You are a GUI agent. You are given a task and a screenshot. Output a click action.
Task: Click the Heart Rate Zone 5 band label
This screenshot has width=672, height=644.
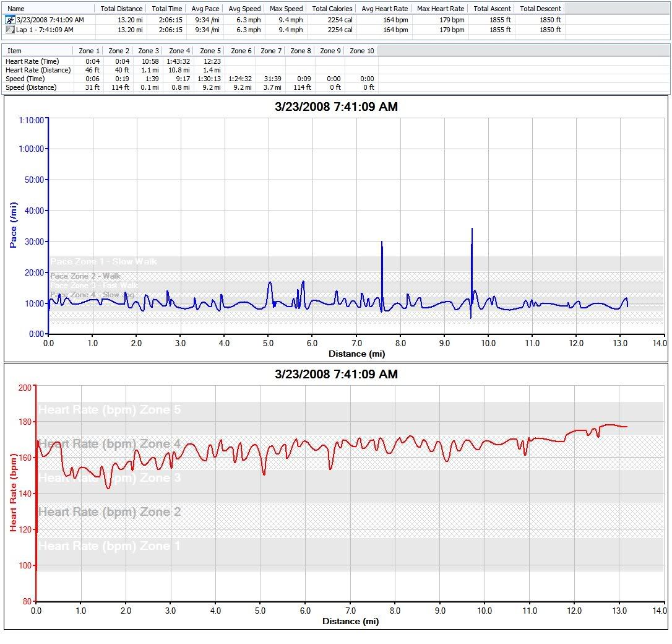[110, 410]
